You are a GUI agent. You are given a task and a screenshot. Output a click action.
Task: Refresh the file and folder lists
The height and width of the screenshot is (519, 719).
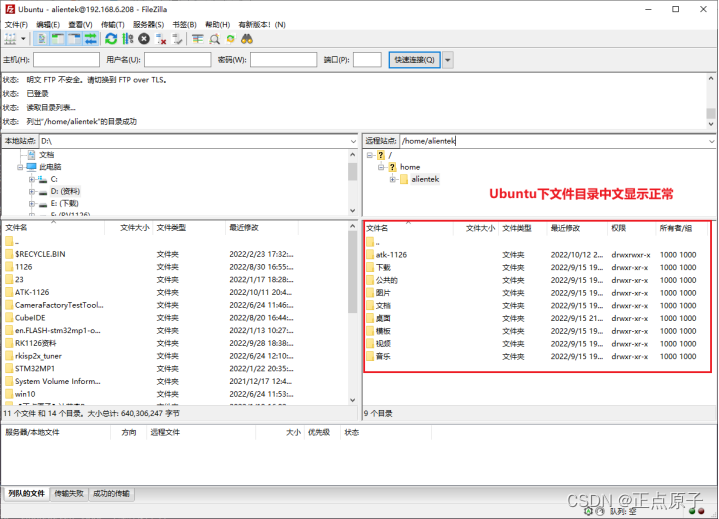(111, 39)
